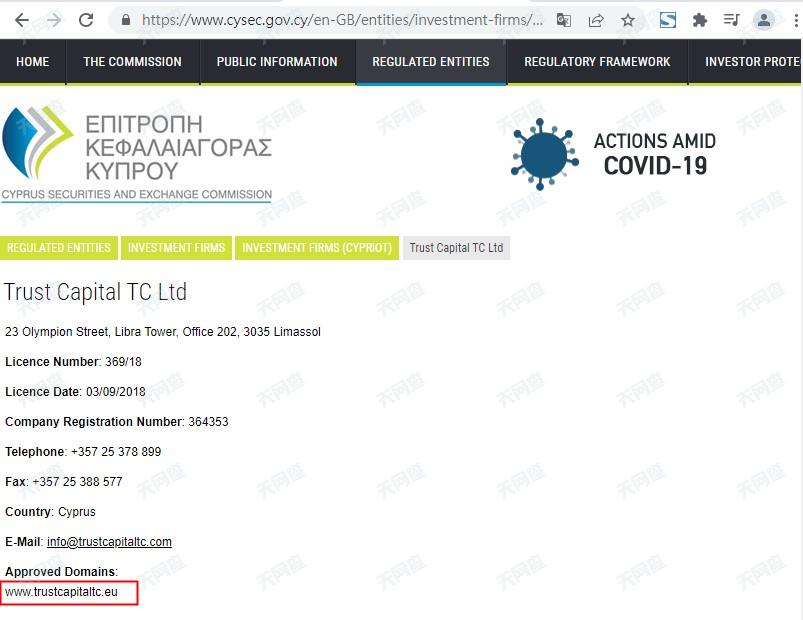Open REGULATED ENTITIES menu

click(x=431, y=62)
